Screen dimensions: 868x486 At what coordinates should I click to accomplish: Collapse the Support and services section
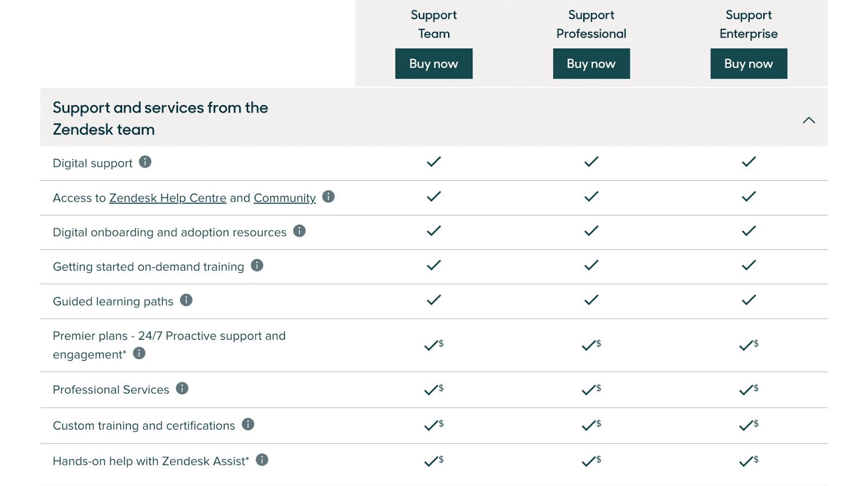click(x=809, y=120)
